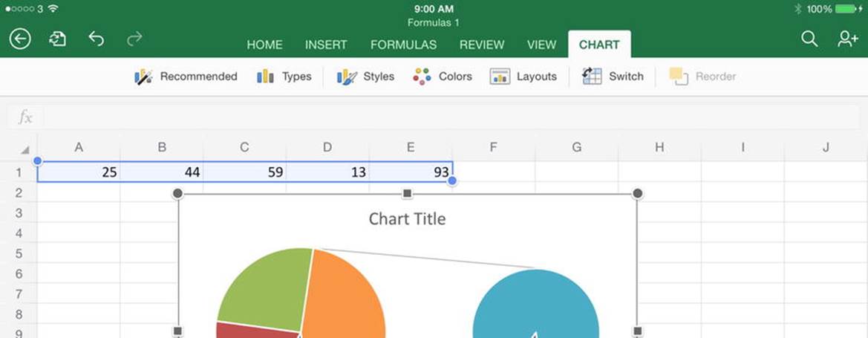Click cell containing 59
The image size is (868, 338).
point(245,172)
